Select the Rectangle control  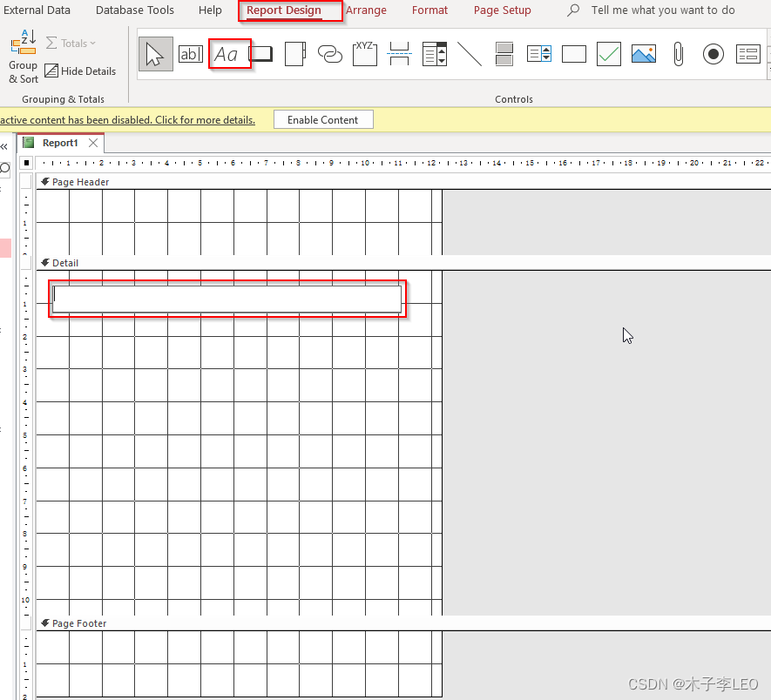[x=574, y=54]
